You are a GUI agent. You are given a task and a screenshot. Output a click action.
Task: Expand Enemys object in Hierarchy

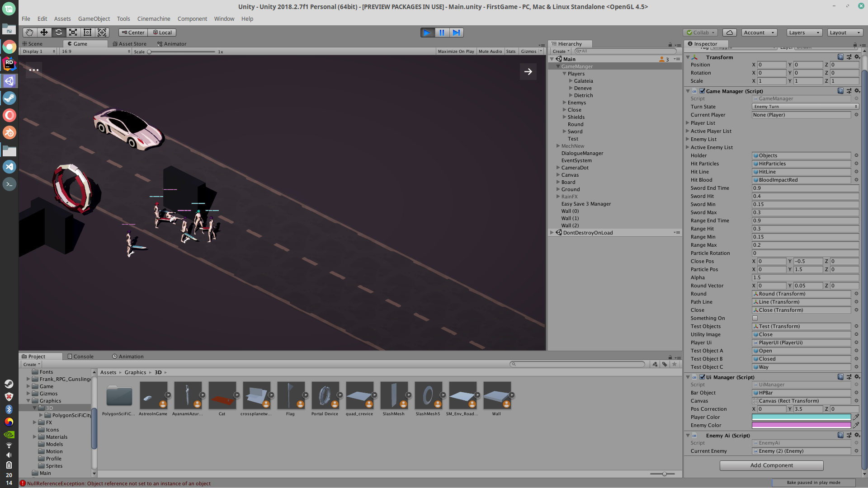pyautogui.click(x=565, y=103)
